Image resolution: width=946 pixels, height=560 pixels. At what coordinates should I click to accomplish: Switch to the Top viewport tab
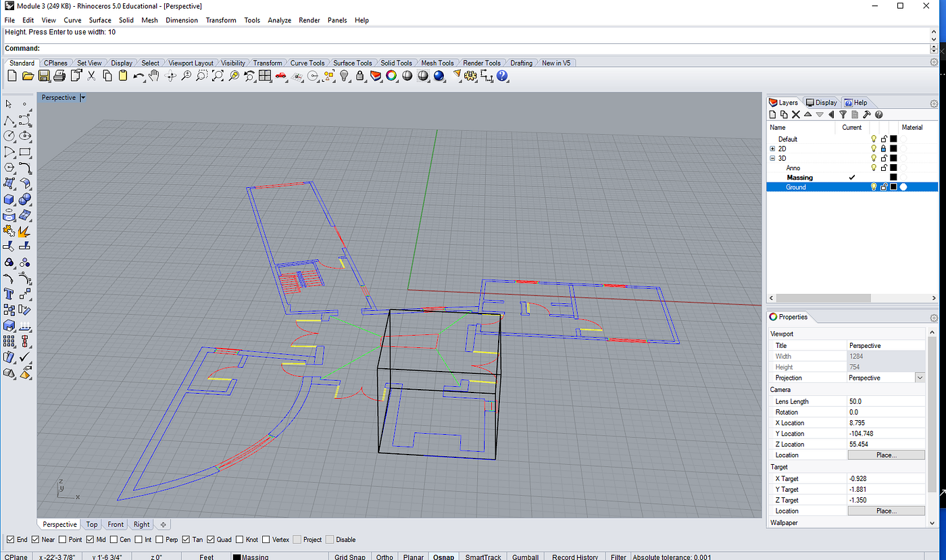point(92,524)
